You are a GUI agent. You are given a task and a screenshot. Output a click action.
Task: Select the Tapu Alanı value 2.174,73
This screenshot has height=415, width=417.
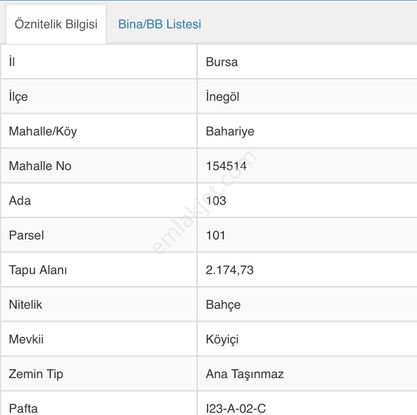[x=230, y=270]
